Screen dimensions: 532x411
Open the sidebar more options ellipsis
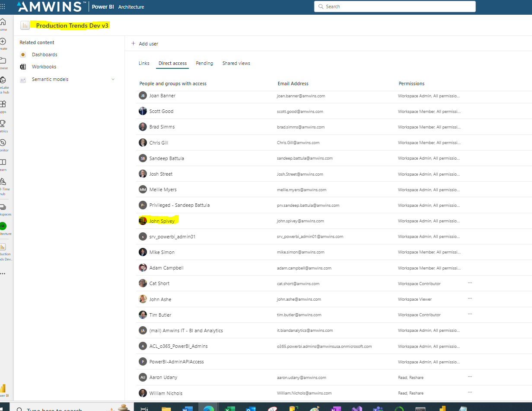click(x=3, y=274)
